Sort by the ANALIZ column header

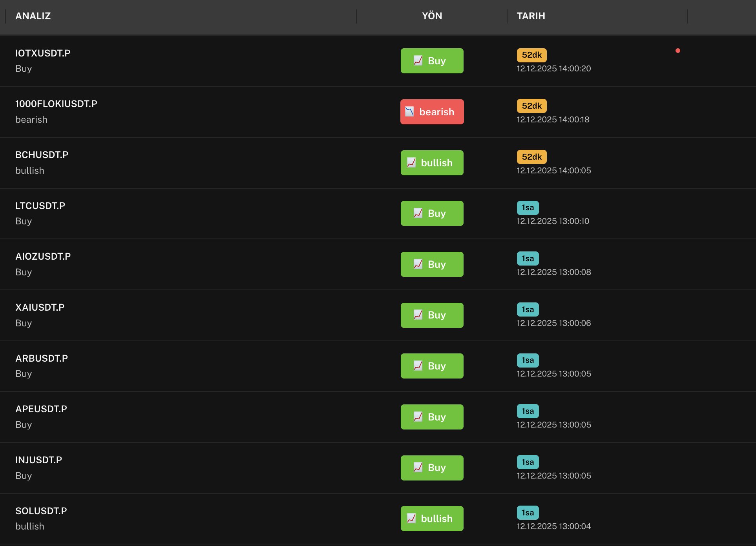tap(33, 16)
